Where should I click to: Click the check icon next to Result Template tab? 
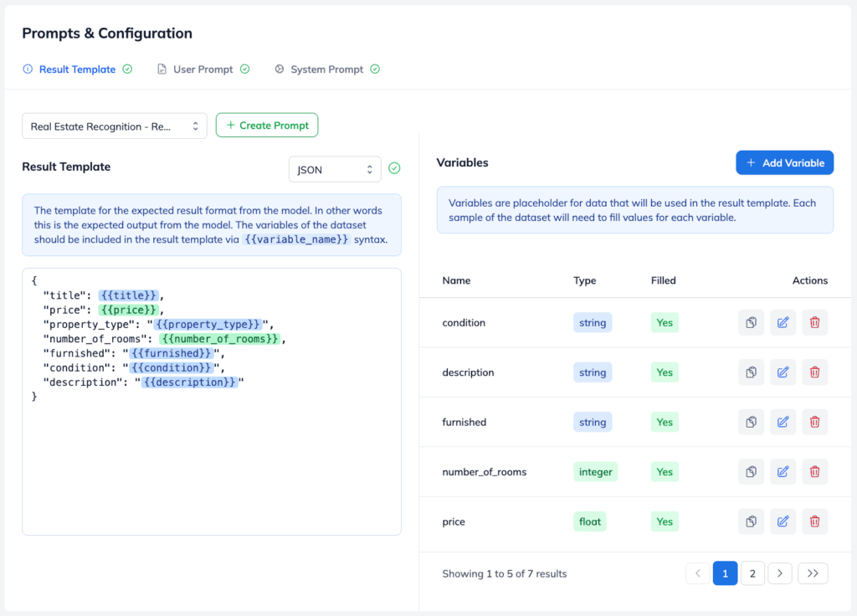127,69
